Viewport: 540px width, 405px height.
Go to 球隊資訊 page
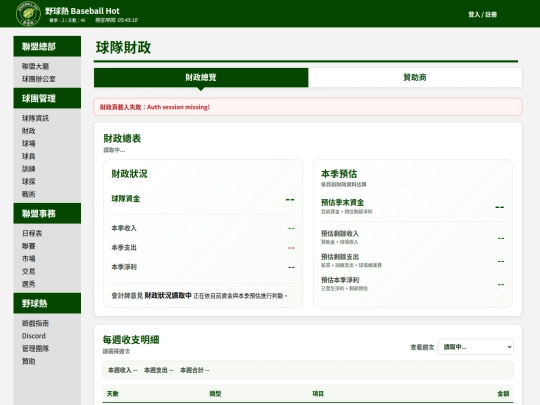(x=35, y=118)
